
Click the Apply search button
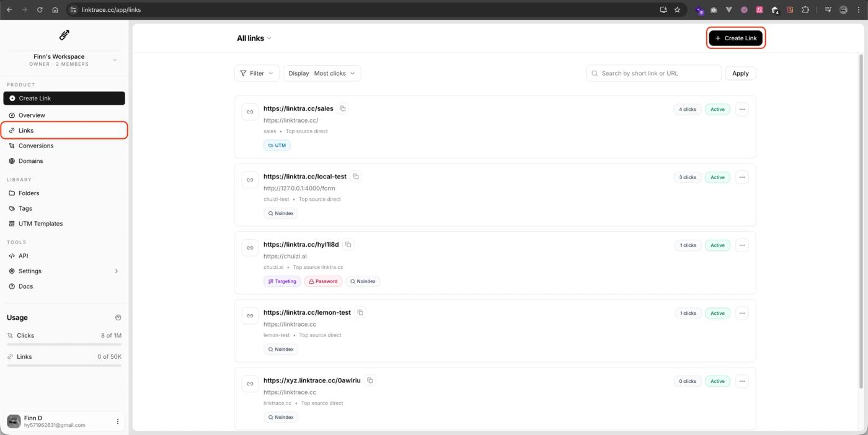click(x=740, y=73)
